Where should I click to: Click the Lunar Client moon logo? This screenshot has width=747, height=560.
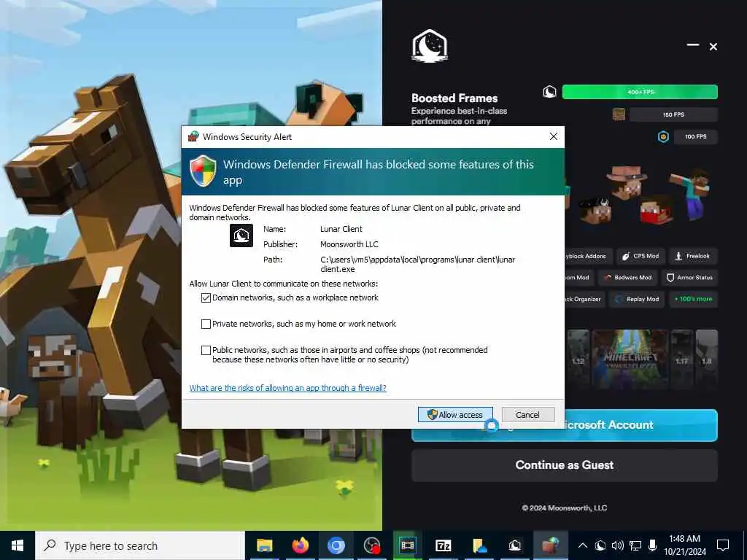pyautogui.click(x=429, y=46)
